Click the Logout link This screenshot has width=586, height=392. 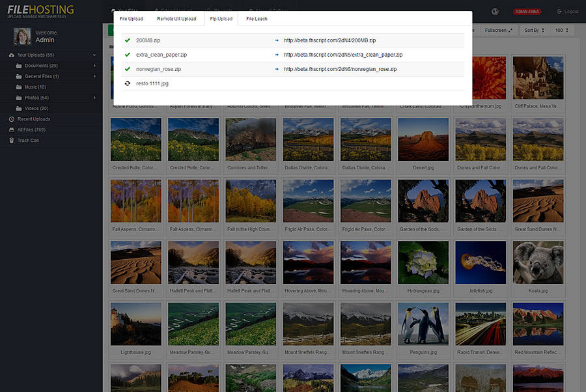pyautogui.click(x=568, y=12)
